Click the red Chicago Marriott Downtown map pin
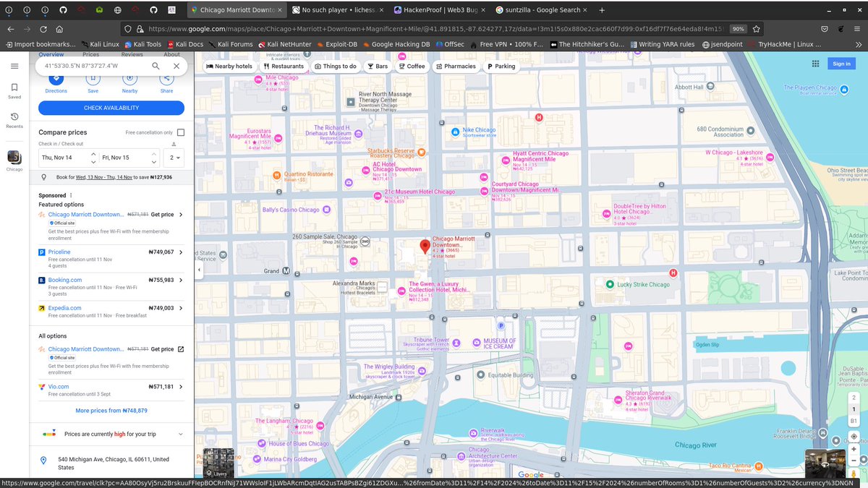Screen dimensions: 868x488 [x=425, y=248]
